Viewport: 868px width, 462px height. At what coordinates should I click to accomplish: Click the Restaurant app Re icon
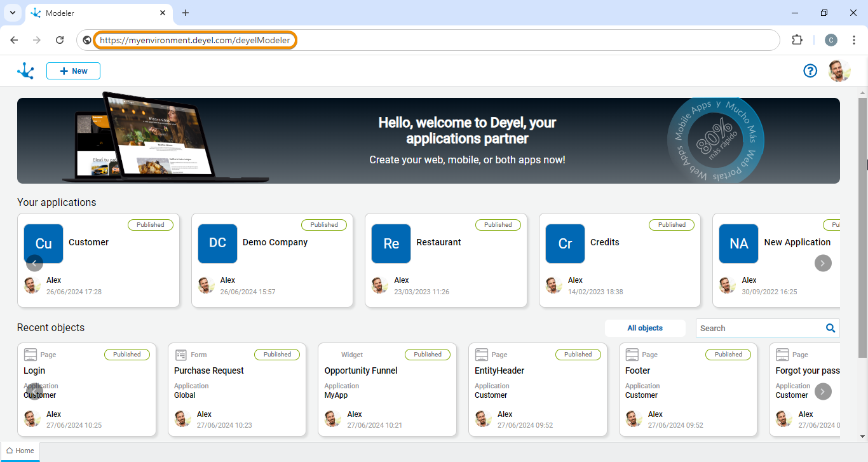pos(391,243)
